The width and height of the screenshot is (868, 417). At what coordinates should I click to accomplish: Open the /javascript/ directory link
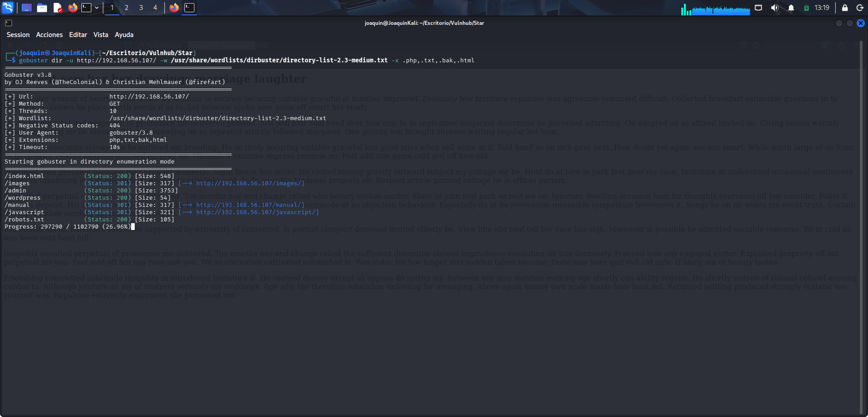coord(257,212)
